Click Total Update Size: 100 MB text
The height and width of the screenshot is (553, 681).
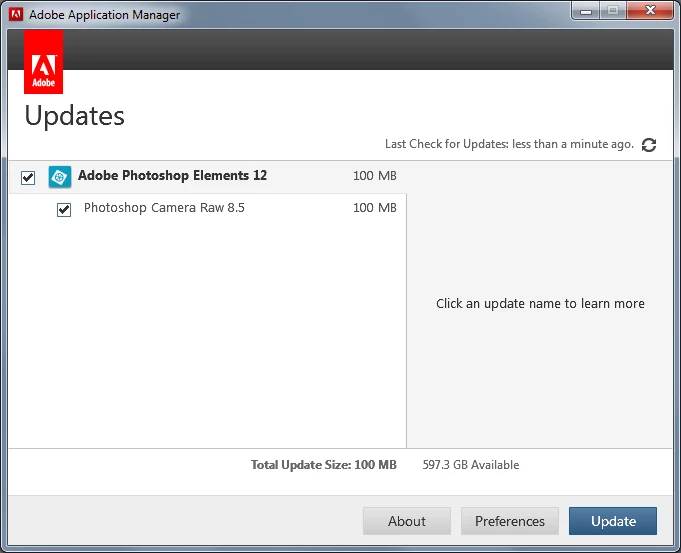click(x=324, y=465)
